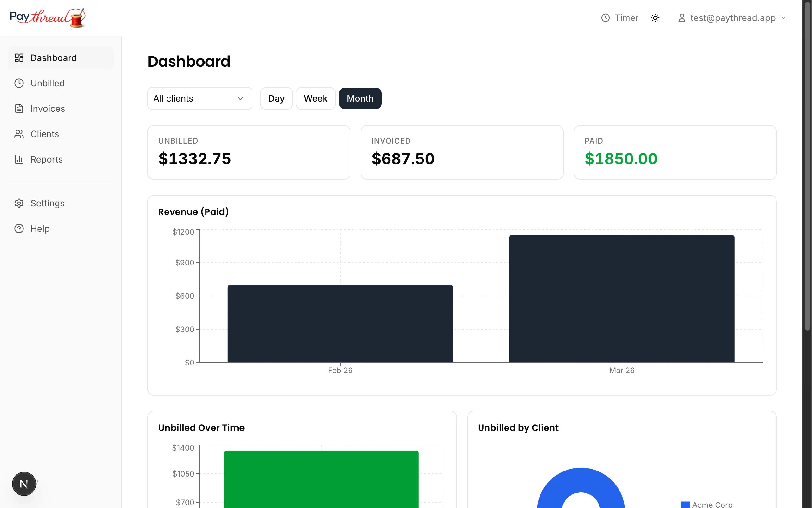Click the Unbilled clock icon in sidebar

click(x=19, y=83)
